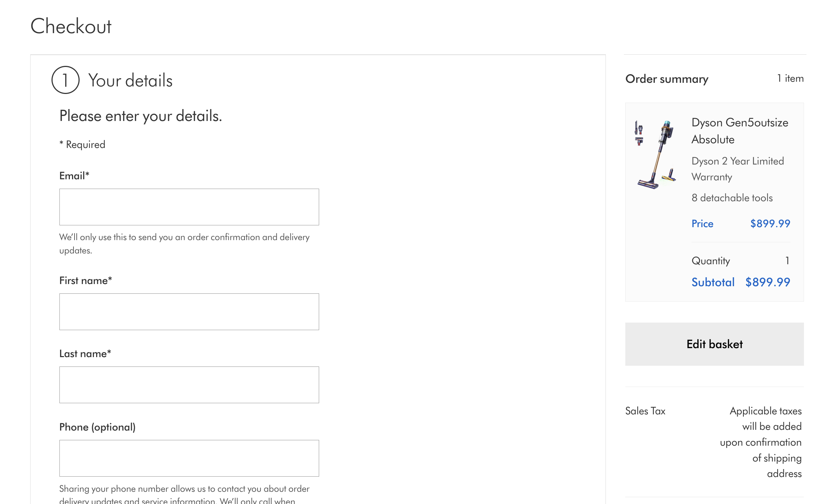Click into the First name field

[189, 312]
